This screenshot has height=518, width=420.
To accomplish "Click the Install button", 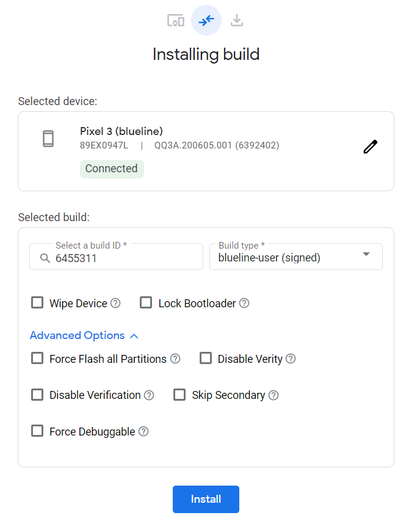I will click(x=206, y=499).
